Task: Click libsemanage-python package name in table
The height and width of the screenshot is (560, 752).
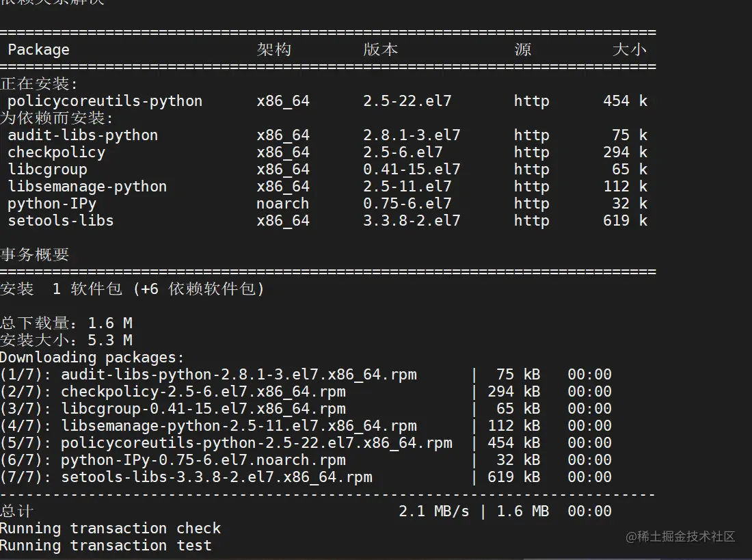Action: tap(87, 187)
